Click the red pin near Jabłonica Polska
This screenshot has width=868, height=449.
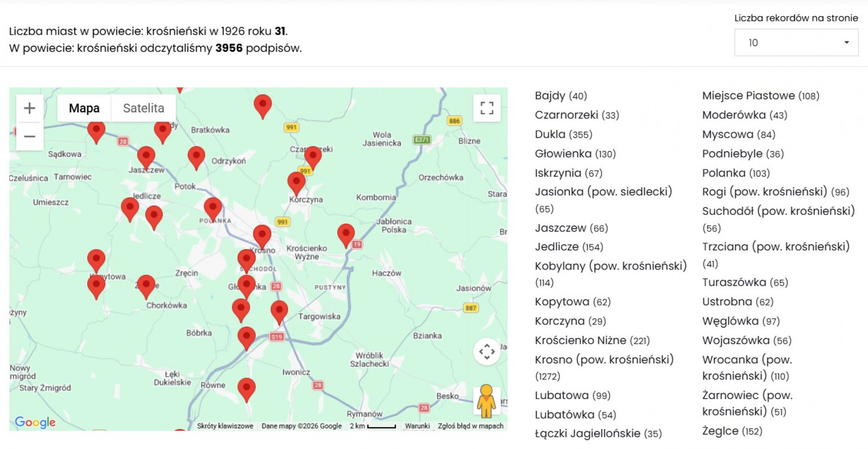tap(346, 234)
